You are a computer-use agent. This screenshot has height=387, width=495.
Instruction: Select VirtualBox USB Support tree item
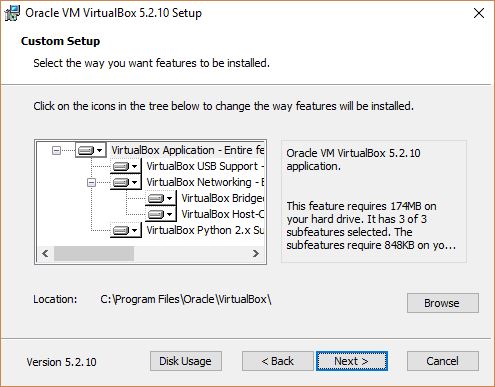coord(205,166)
